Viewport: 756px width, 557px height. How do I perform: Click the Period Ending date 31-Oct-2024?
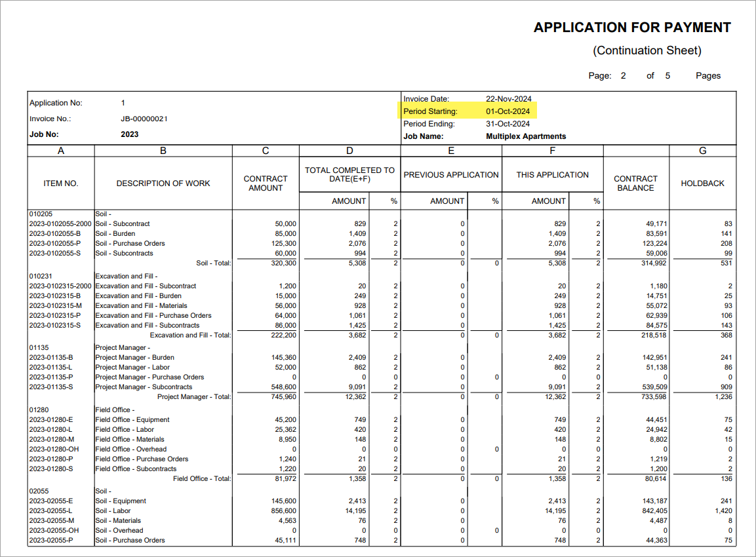(x=507, y=124)
